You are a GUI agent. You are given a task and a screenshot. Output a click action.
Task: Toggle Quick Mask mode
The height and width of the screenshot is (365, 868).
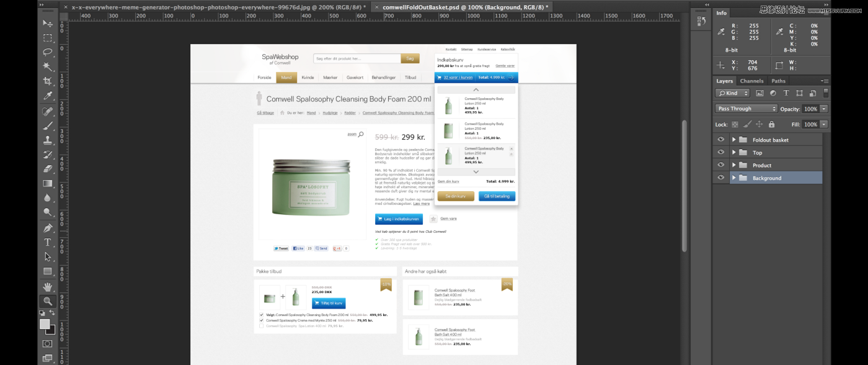point(48,343)
